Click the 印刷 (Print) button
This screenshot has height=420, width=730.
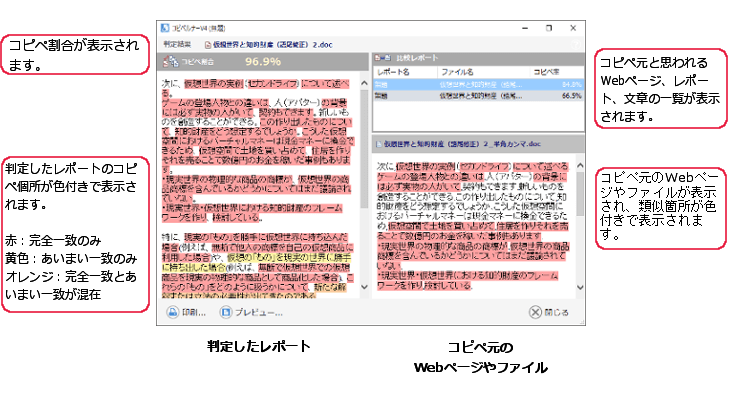coord(187,313)
